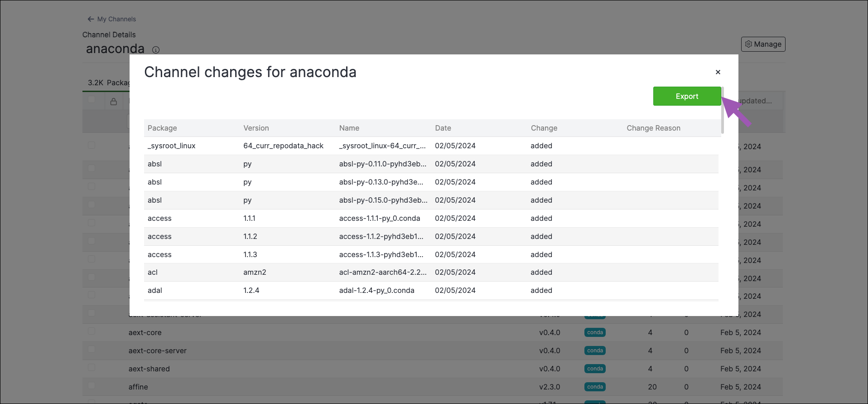Click the green Export button
Viewport: 868px width, 404px height.
[687, 96]
